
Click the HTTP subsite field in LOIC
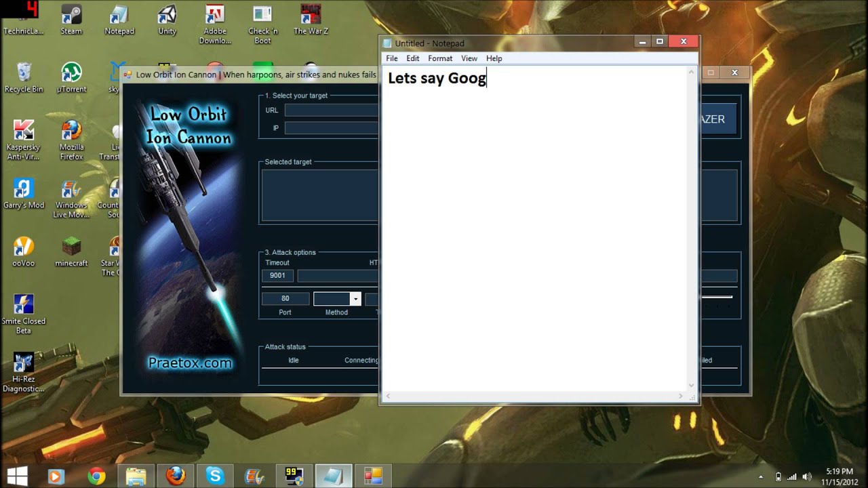(337, 275)
